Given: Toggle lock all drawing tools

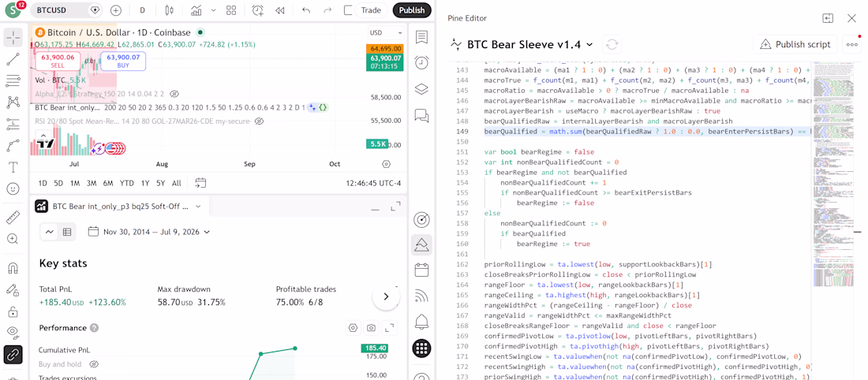Looking at the screenshot, I should (13, 311).
